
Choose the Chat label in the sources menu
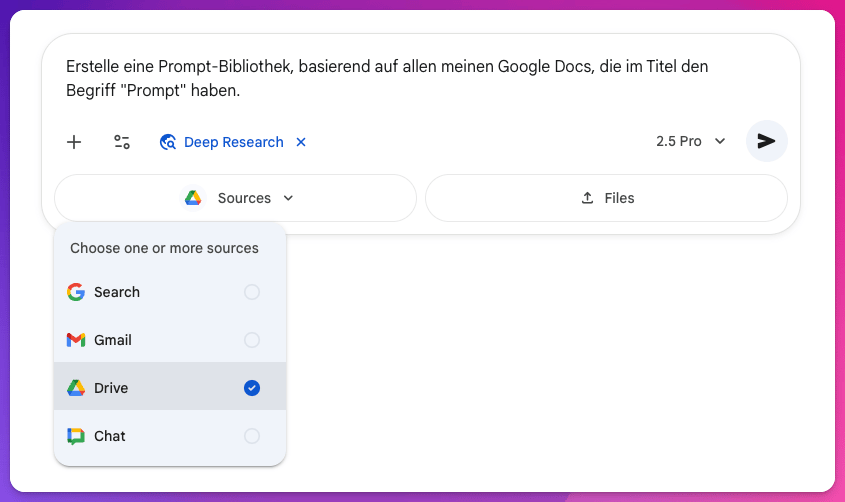coord(109,436)
